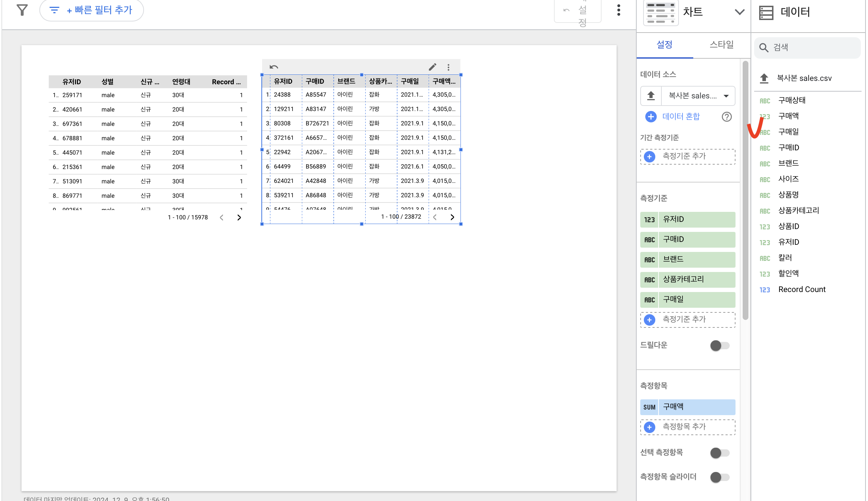Go to the previous page of the left table

pos(222,217)
